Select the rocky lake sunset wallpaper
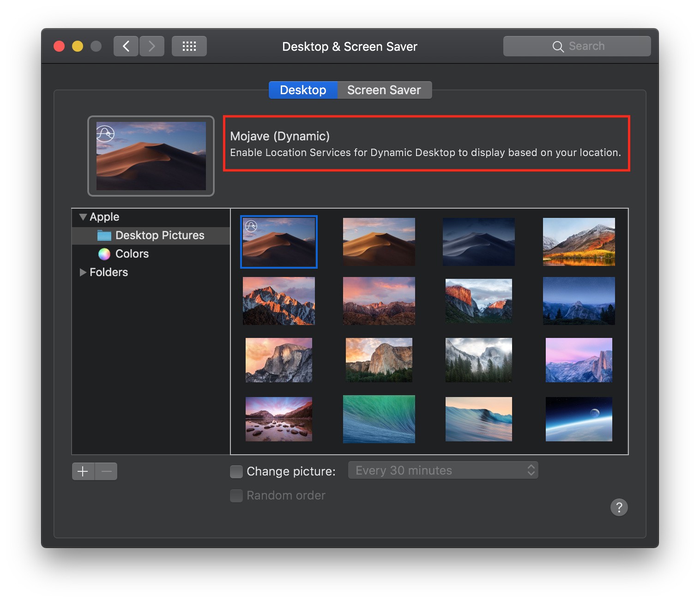The width and height of the screenshot is (700, 602). point(279,419)
